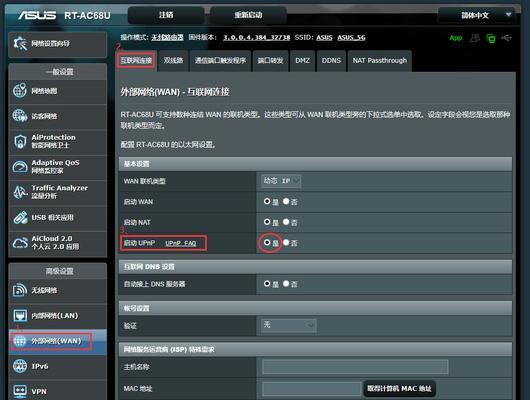This screenshot has width=530, height=400.
Task: Click the Guest Network icon in sidebar
Action: click(x=20, y=116)
